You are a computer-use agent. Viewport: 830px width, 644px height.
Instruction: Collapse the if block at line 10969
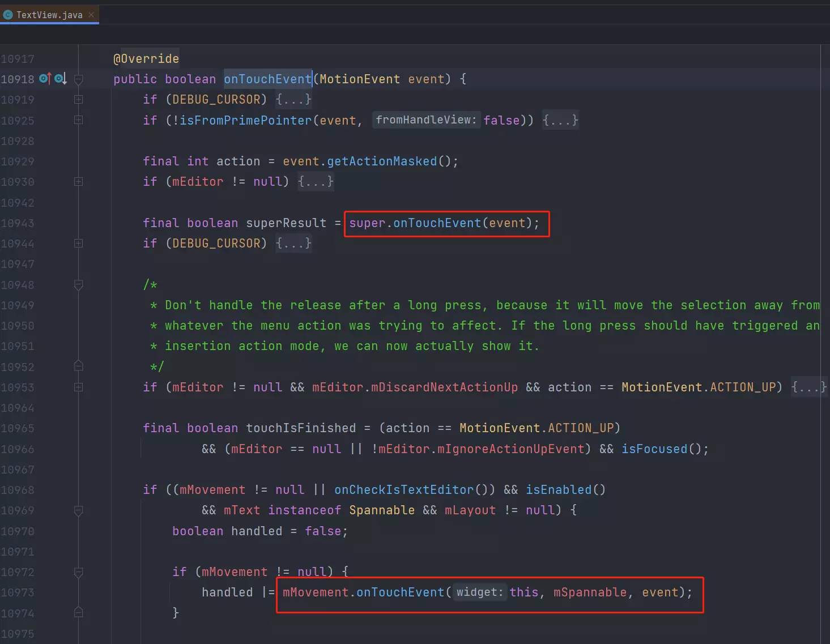point(79,510)
